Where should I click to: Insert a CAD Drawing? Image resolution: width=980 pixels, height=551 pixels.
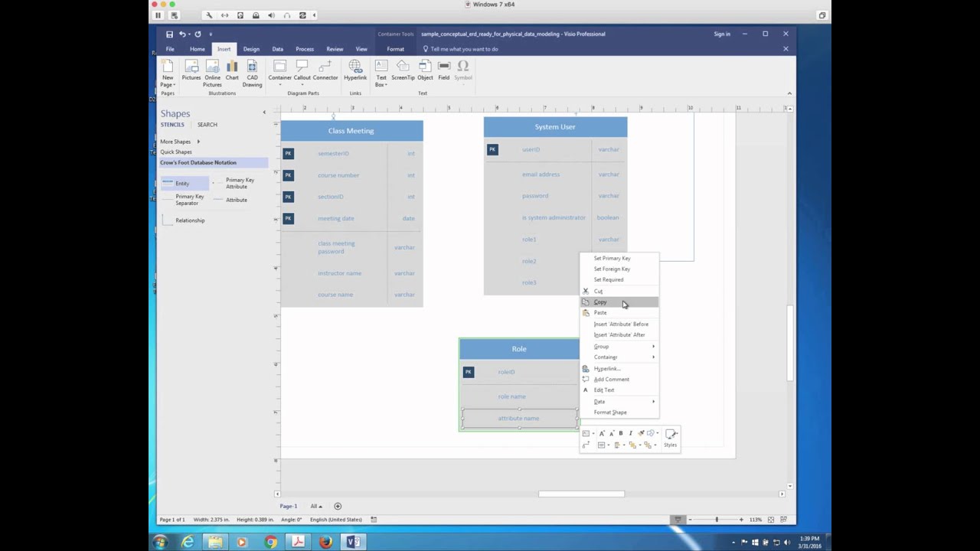click(x=252, y=73)
